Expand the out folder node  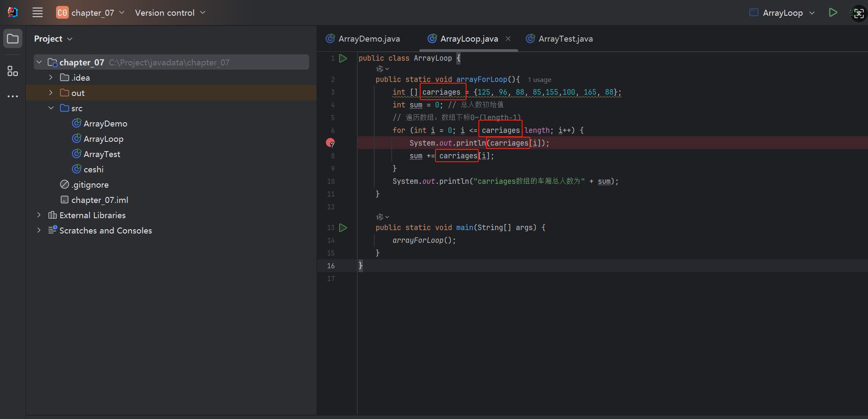51,93
